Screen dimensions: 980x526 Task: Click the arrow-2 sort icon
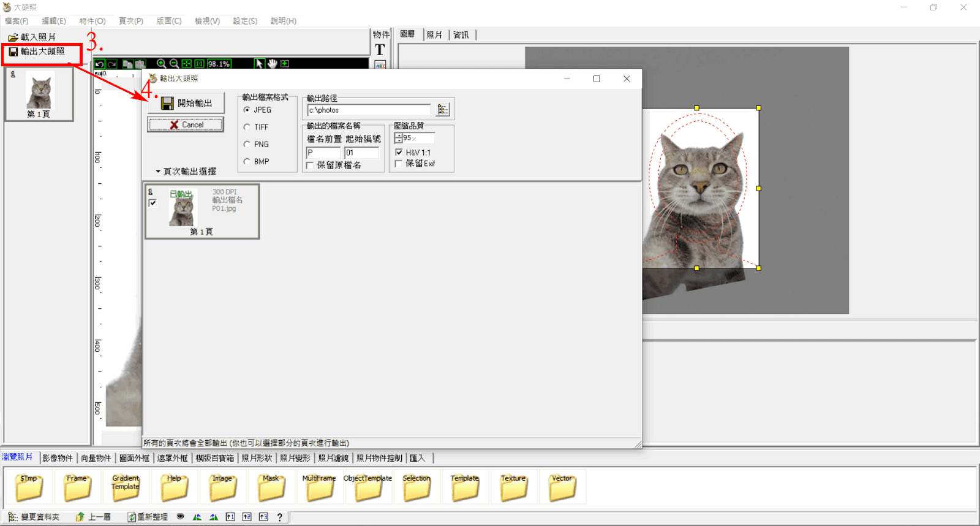(246, 517)
